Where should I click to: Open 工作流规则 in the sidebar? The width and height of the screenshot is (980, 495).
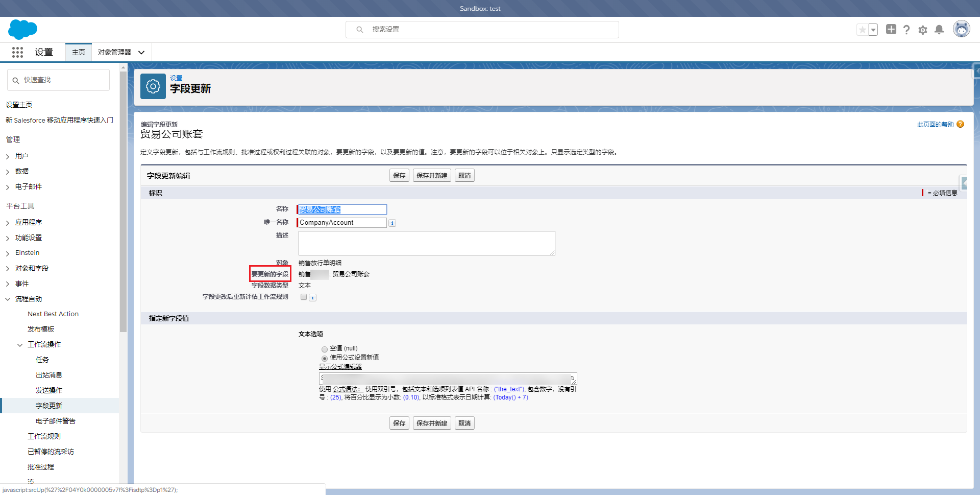pos(44,436)
